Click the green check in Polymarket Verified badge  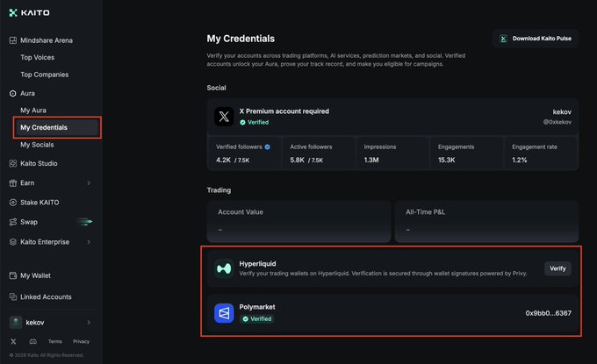[246, 319]
